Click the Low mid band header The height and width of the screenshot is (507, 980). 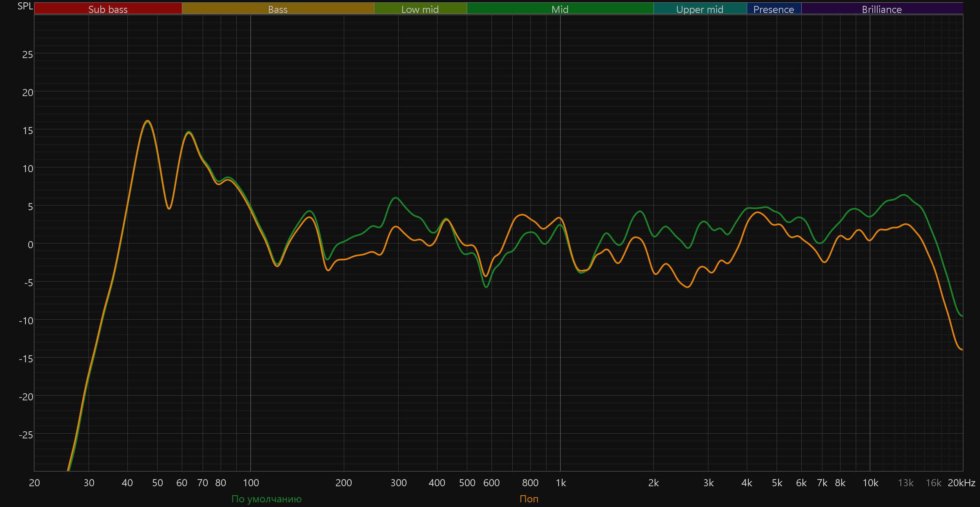[x=420, y=9]
